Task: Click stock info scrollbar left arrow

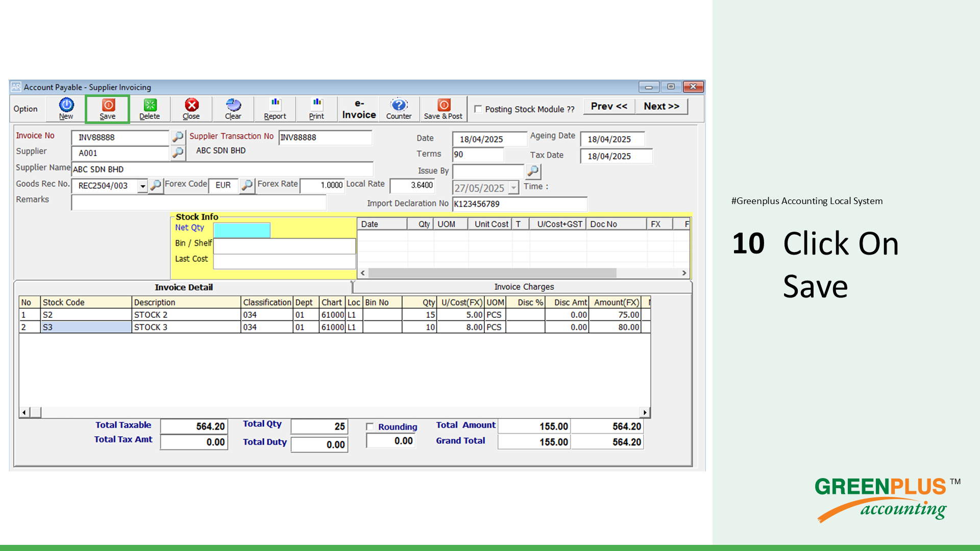Action: tap(363, 273)
